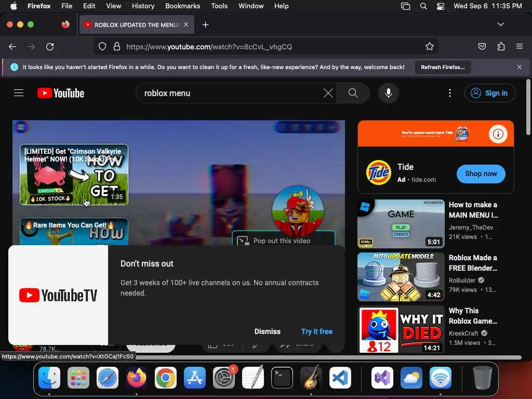Open a new tab with the plus icon

pyautogui.click(x=205, y=25)
